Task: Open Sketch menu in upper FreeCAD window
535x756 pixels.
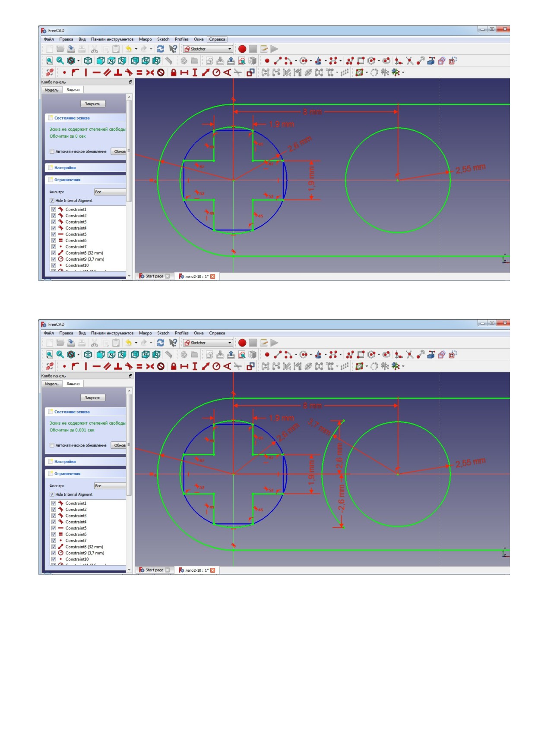Action: [x=163, y=39]
